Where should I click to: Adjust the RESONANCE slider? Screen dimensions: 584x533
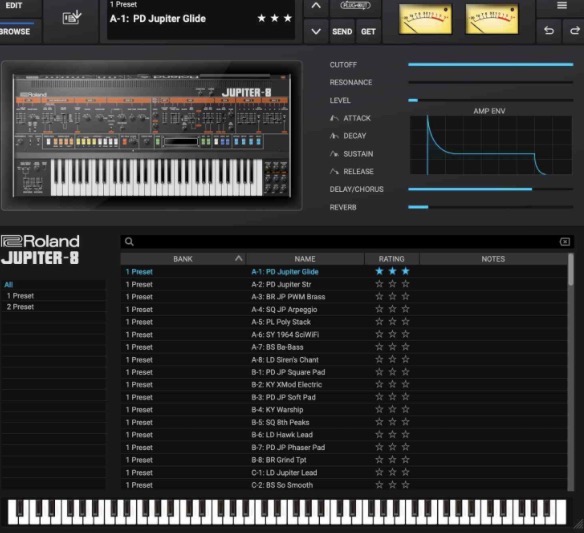(x=491, y=82)
